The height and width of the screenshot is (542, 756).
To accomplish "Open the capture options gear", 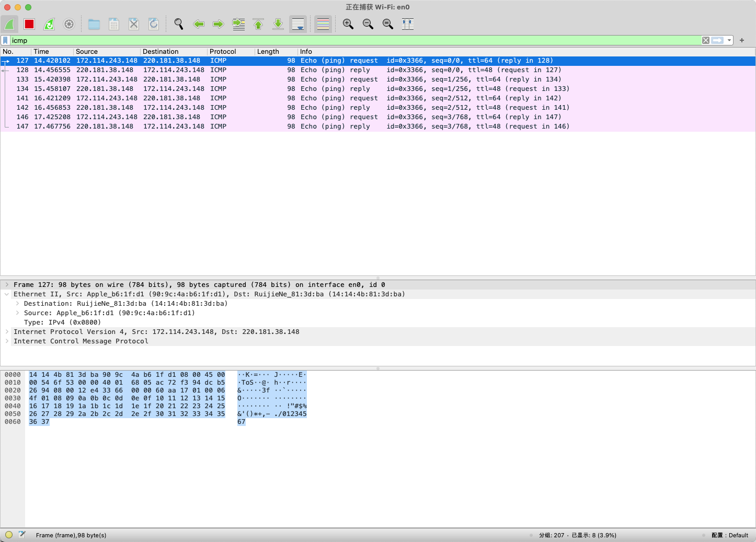I will coord(68,24).
